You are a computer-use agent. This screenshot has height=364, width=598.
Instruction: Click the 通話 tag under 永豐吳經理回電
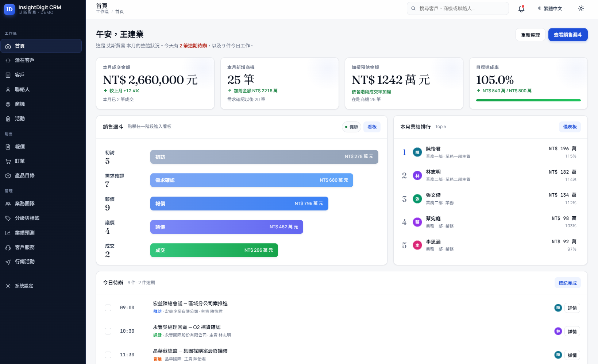tap(157, 335)
